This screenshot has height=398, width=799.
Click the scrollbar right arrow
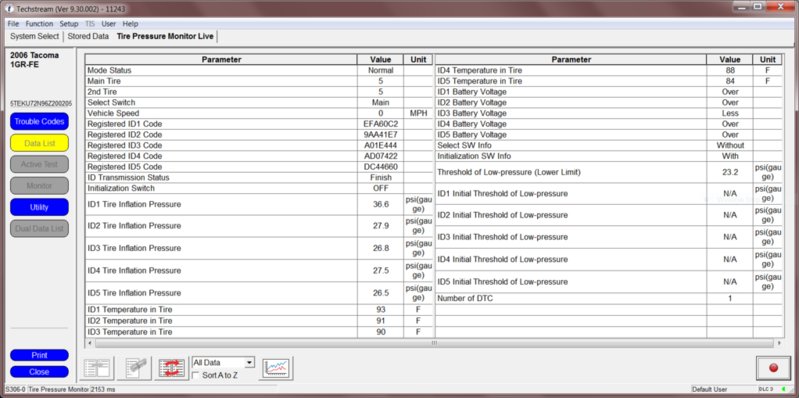tap(778, 343)
